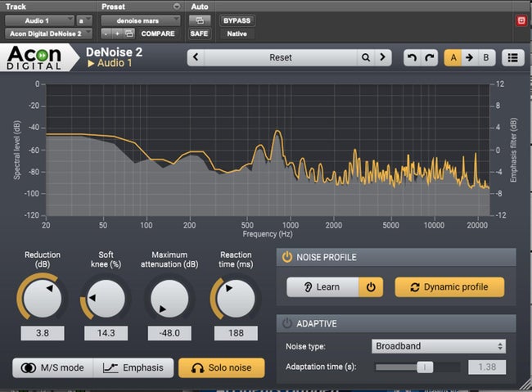The height and width of the screenshot is (392, 532).
Task: Select A settings slot
Action: click(453, 58)
